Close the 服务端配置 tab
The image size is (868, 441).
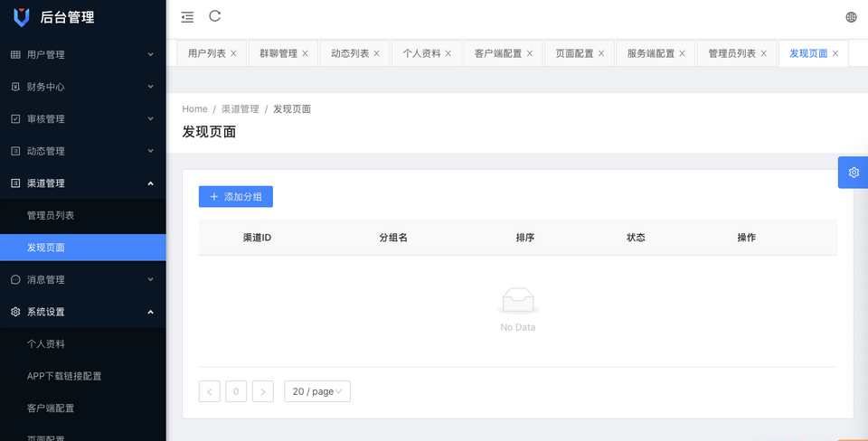click(x=682, y=53)
